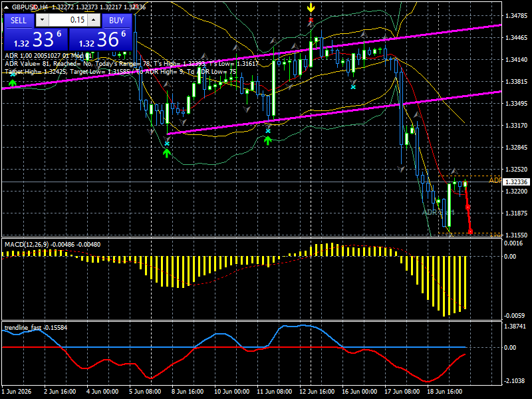Click the ADR 1.00 20051027 label

coord(48,55)
